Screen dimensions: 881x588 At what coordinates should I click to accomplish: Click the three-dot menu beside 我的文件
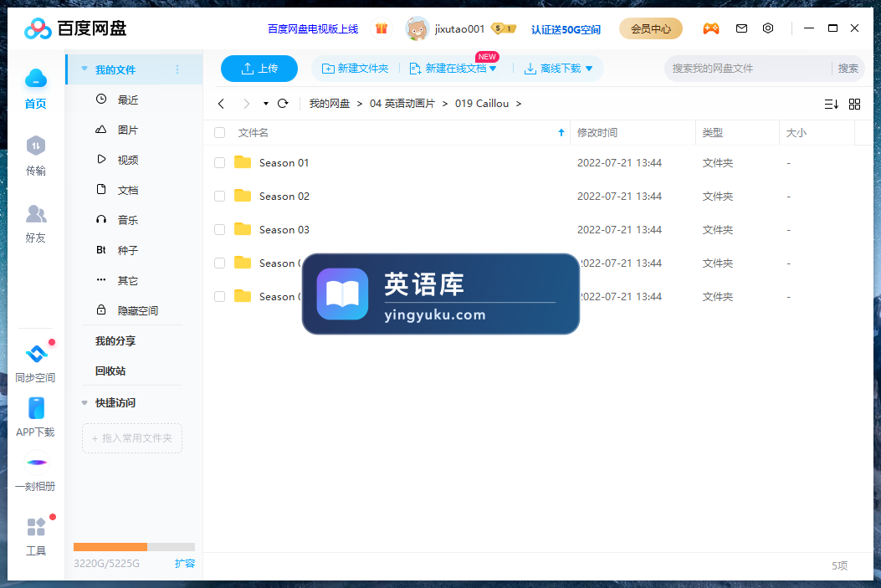pyautogui.click(x=177, y=69)
